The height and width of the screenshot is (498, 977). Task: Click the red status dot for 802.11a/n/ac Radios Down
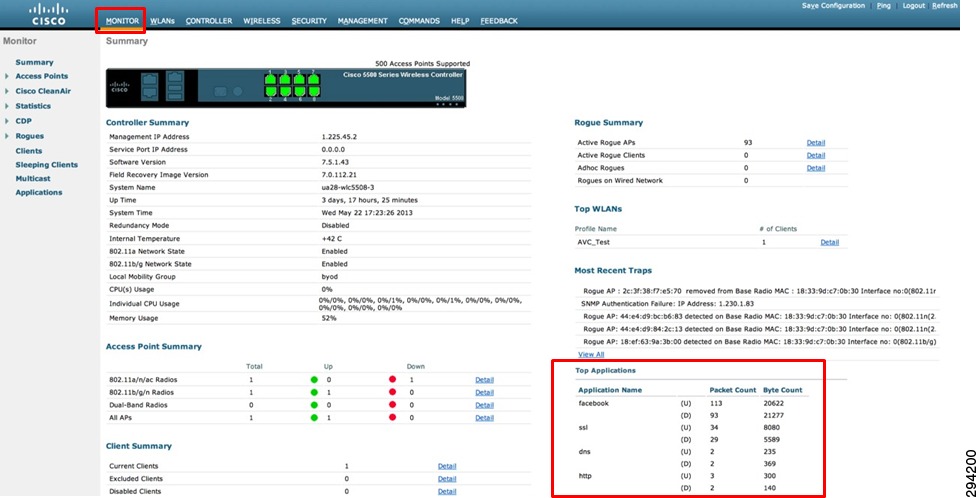coord(393,379)
